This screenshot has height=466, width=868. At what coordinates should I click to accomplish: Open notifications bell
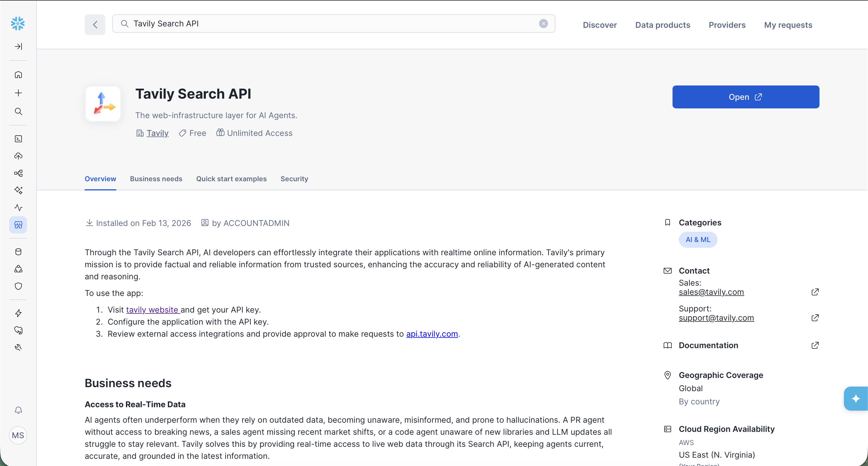(x=18, y=410)
